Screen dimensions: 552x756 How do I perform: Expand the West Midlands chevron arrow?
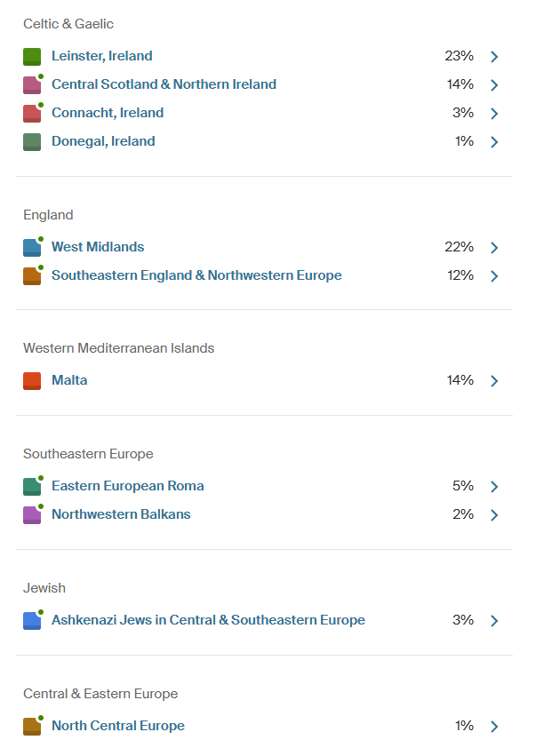pos(495,248)
